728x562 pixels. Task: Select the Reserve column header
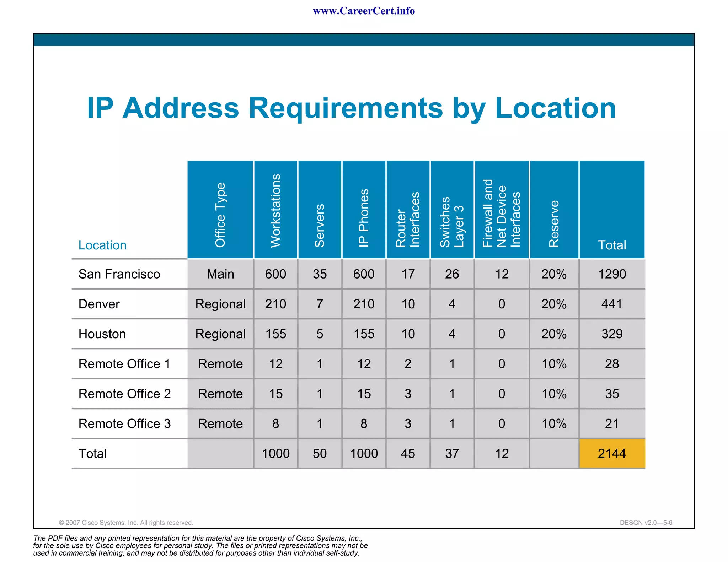point(554,210)
